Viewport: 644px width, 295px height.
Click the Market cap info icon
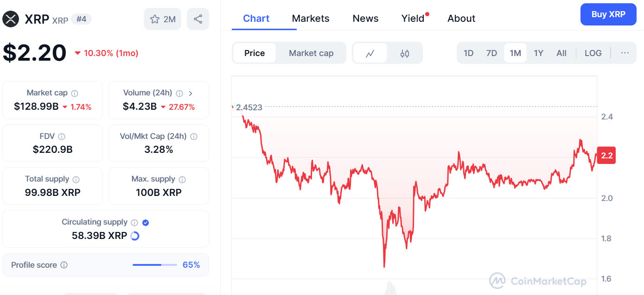coord(75,93)
